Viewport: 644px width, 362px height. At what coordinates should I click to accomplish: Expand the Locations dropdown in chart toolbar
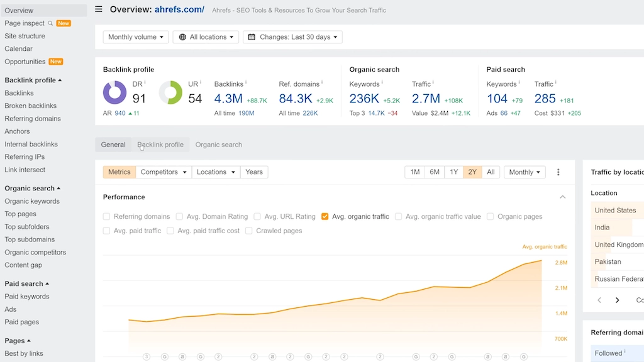pos(216,172)
